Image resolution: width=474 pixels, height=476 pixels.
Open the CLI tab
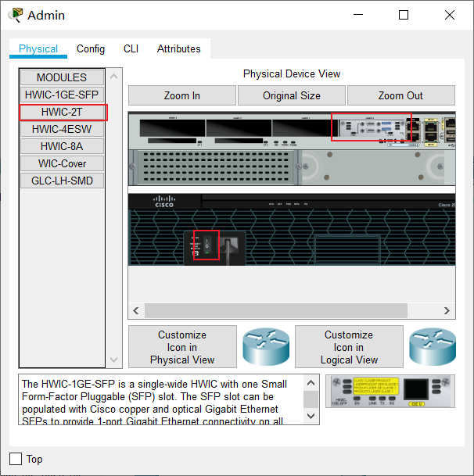(x=131, y=48)
